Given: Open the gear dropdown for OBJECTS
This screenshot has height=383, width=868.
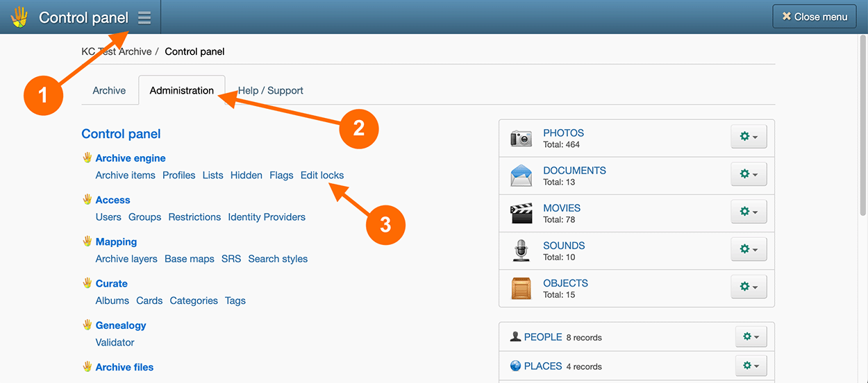Looking at the screenshot, I should coord(749,287).
